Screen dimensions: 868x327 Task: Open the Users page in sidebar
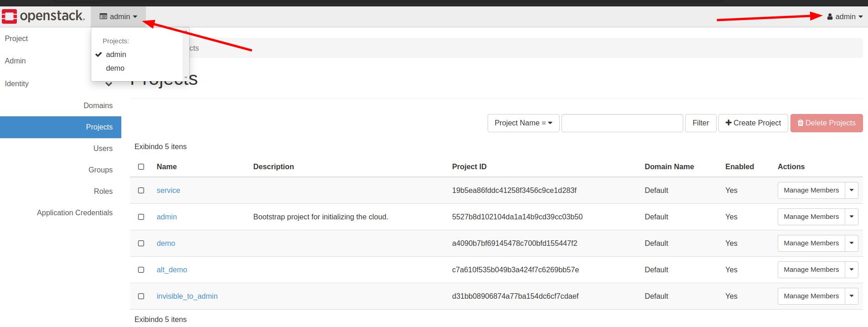pos(103,149)
